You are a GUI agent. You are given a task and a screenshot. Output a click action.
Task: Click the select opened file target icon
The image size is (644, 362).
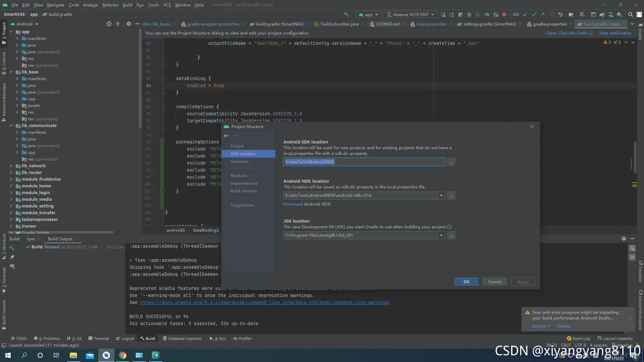[x=109, y=24]
